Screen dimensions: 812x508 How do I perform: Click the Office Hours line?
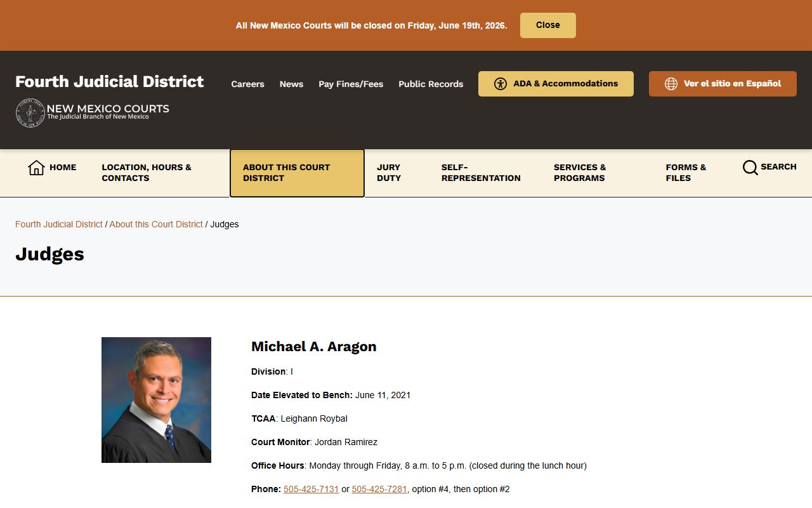pyautogui.click(x=419, y=465)
